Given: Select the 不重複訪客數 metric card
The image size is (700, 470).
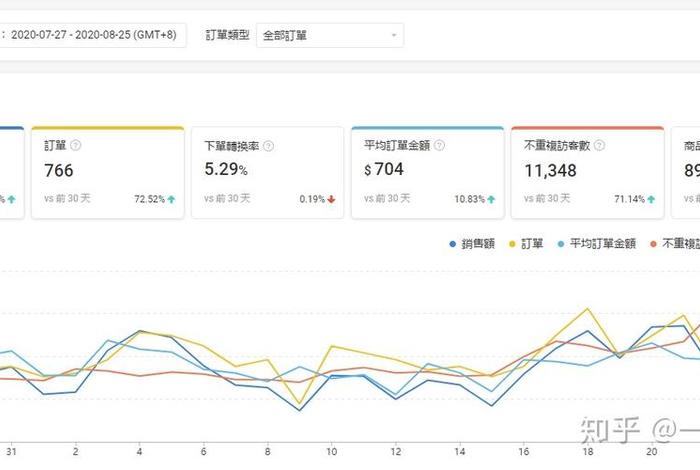Looking at the screenshot, I should pos(587,172).
